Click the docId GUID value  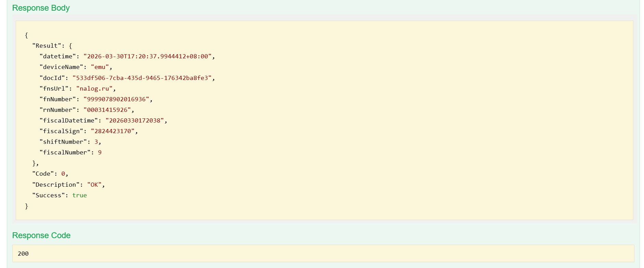click(x=142, y=78)
